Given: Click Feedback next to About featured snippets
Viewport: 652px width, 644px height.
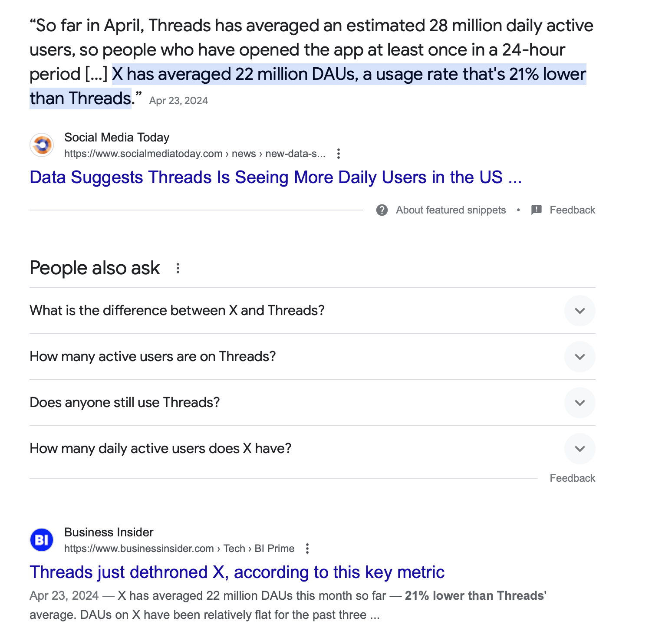Looking at the screenshot, I should pyautogui.click(x=572, y=210).
